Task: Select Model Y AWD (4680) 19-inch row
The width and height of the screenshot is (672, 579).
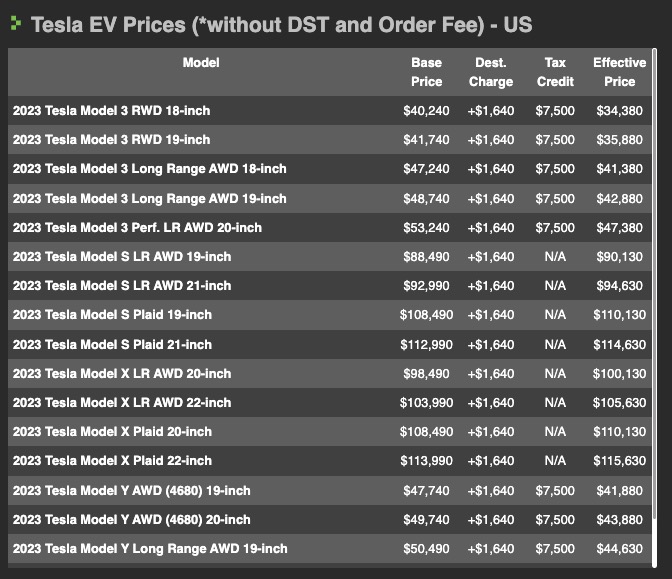Action: coord(131,490)
